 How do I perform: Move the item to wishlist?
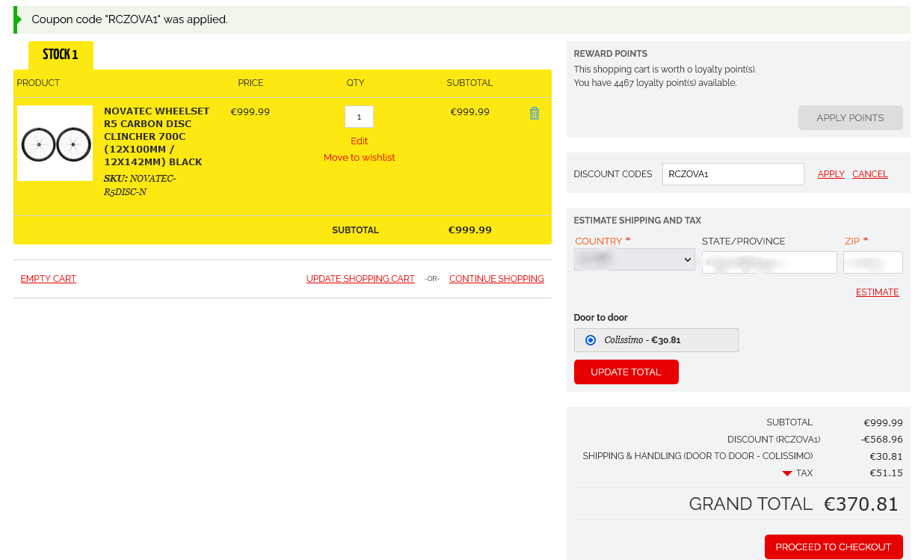pos(359,158)
